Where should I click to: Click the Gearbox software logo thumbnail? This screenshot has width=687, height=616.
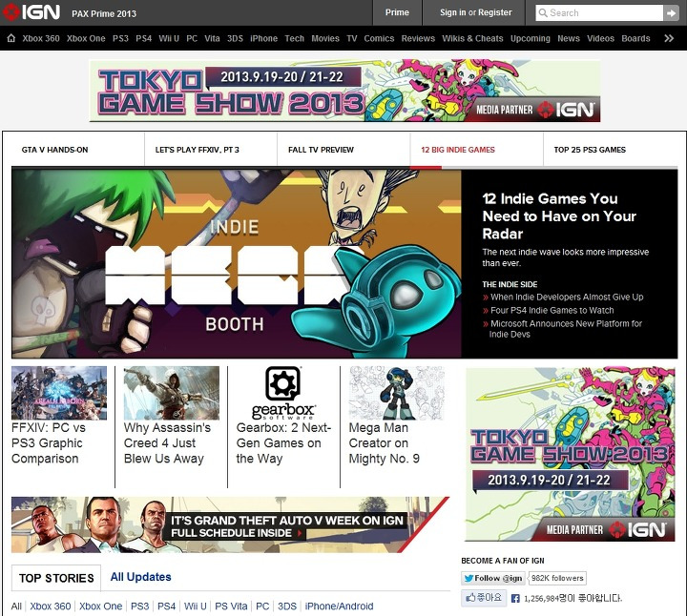pyautogui.click(x=283, y=393)
